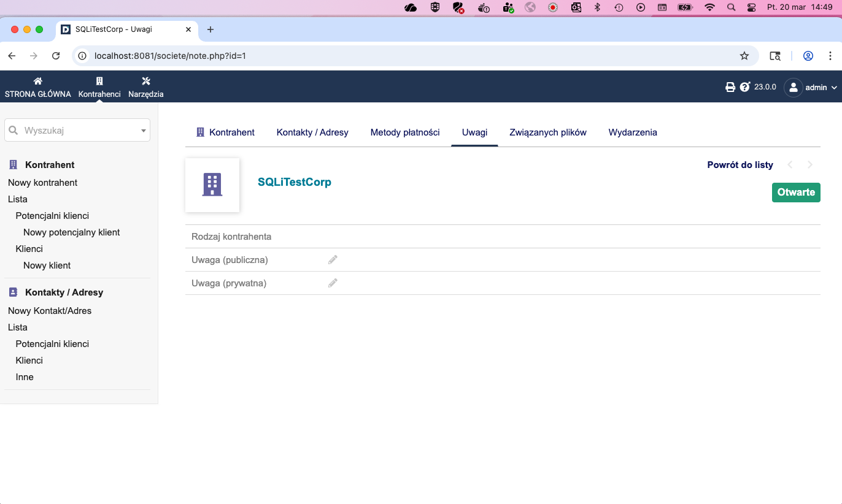This screenshot has width=842, height=504.
Task: Select the Uwagi tab
Action: (x=474, y=132)
